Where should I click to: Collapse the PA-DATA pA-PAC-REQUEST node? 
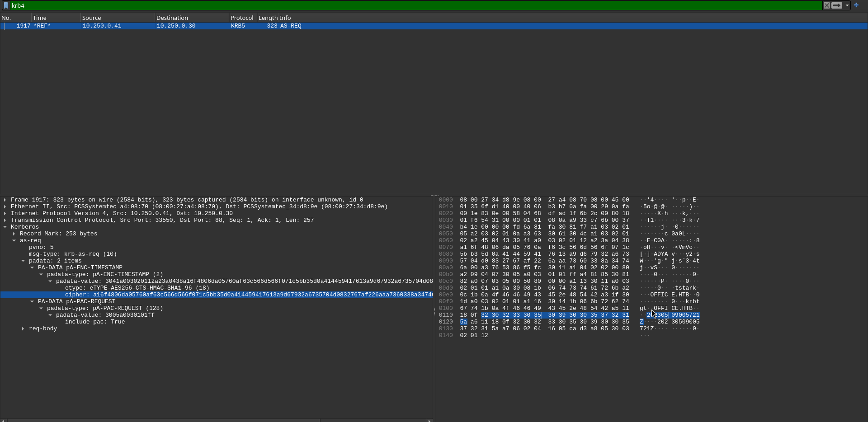[32, 301]
